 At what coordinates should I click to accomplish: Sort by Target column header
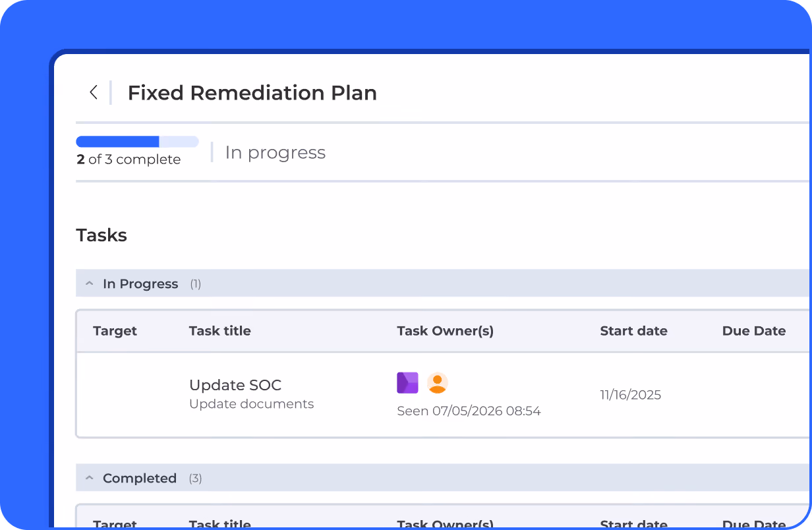point(115,331)
